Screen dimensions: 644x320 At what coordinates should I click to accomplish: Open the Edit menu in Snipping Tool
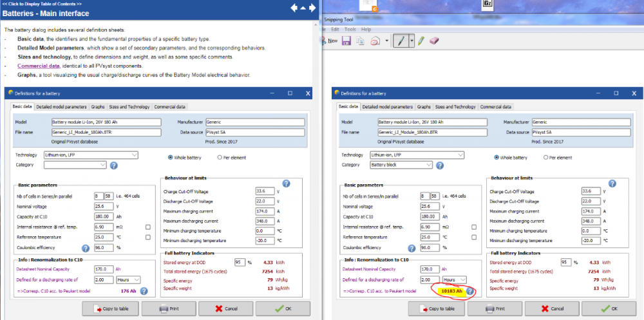(x=335, y=30)
